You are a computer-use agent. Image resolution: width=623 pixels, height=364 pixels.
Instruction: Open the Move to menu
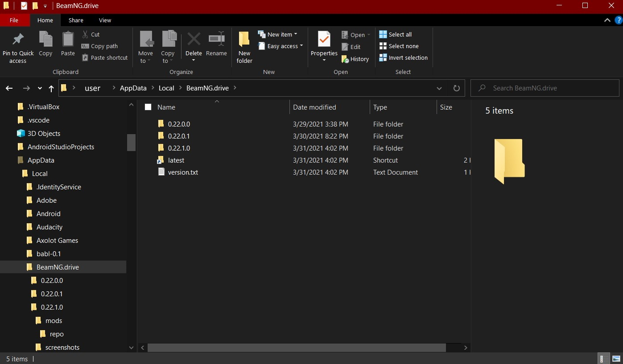pyautogui.click(x=146, y=47)
